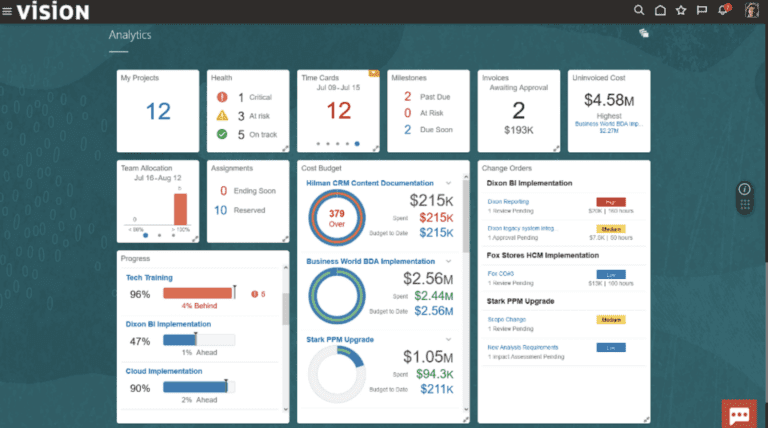Open favorites star icon
Image resolution: width=768 pixels, height=428 pixels.
click(x=681, y=10)
